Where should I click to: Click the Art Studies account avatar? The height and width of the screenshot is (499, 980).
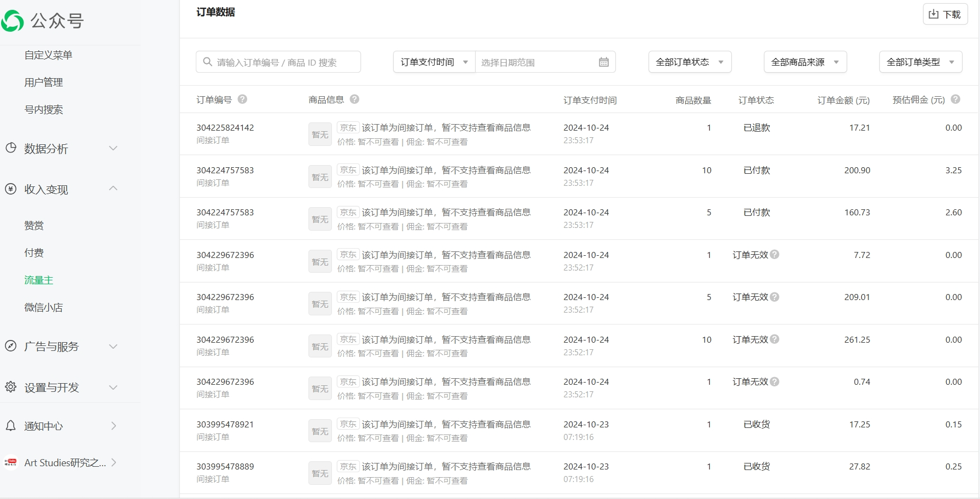click(x=10, y=462)
